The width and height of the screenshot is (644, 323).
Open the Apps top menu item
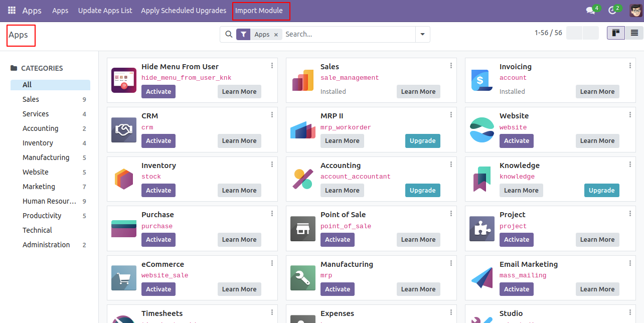60,11
